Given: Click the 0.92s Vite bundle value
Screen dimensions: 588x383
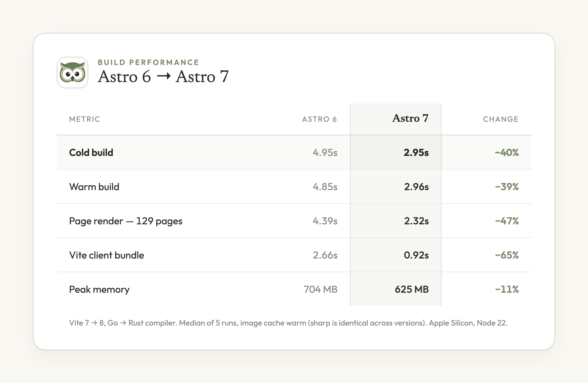Looking at the screenshot, I should point(416,255).
